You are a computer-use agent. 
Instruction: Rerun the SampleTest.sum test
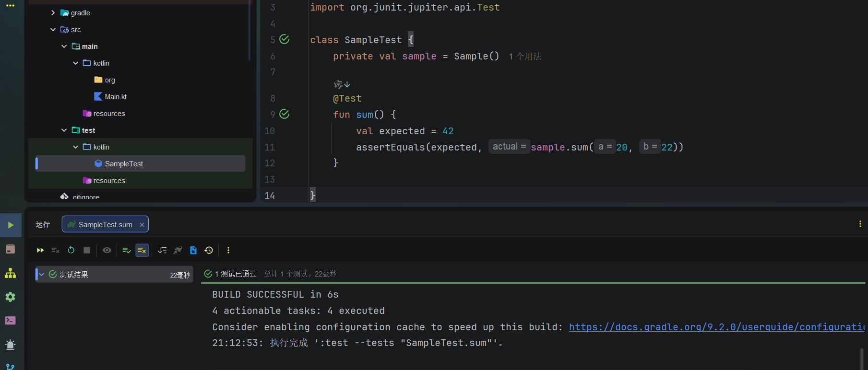click(x=40, y=250)
